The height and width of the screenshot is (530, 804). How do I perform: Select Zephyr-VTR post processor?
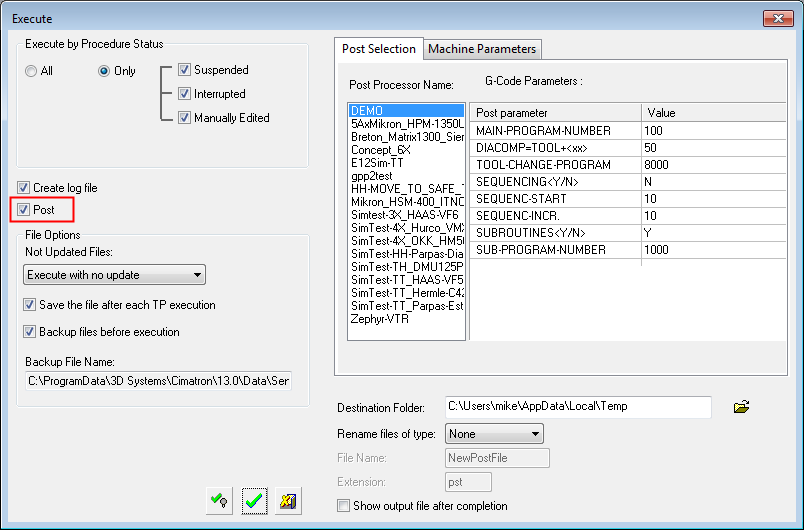(378, 319)
